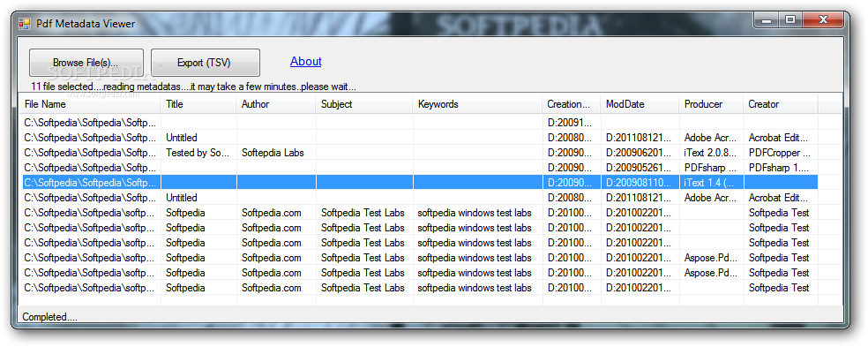
Task: Click the 'Completed....' status bar text
Action: click(49, 317)
